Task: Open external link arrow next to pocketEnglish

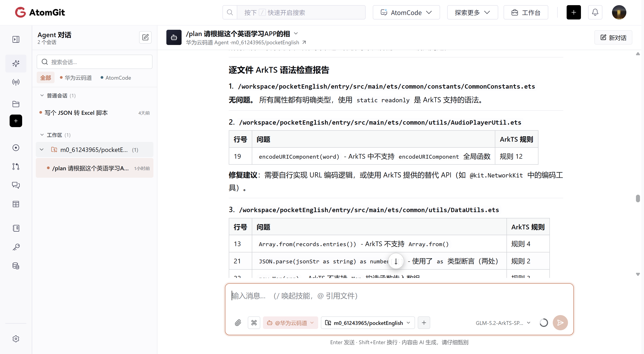Action: [304, 42]
